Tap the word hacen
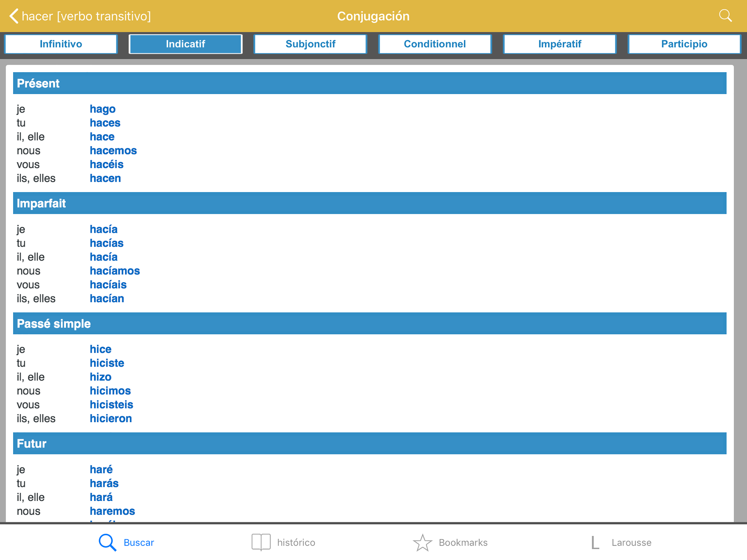The image size is (747, 560). click(105, 178)
